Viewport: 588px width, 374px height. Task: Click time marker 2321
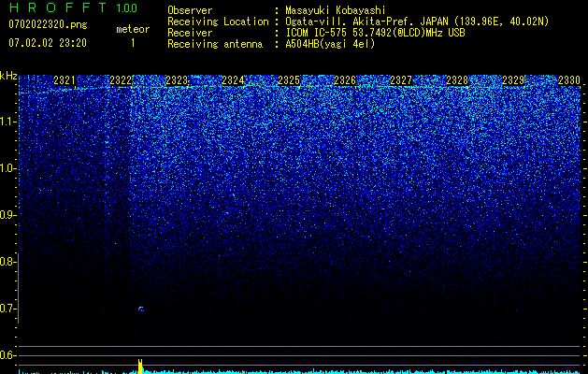coord(65,80)
